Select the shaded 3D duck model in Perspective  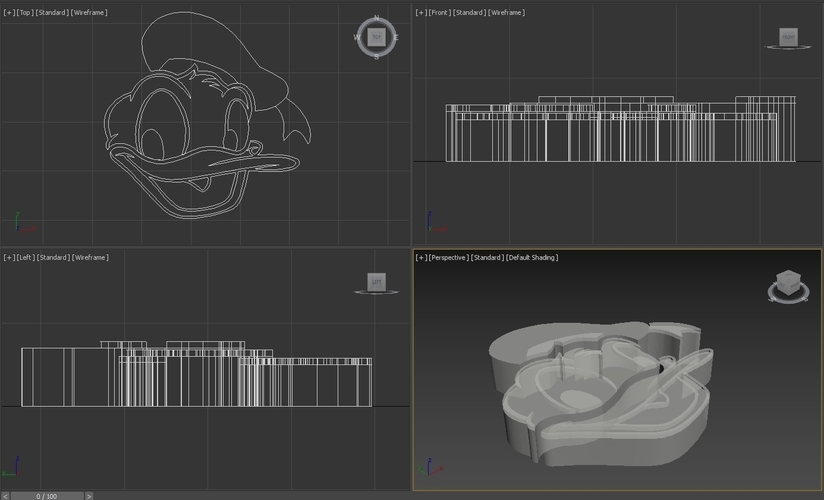601,394
